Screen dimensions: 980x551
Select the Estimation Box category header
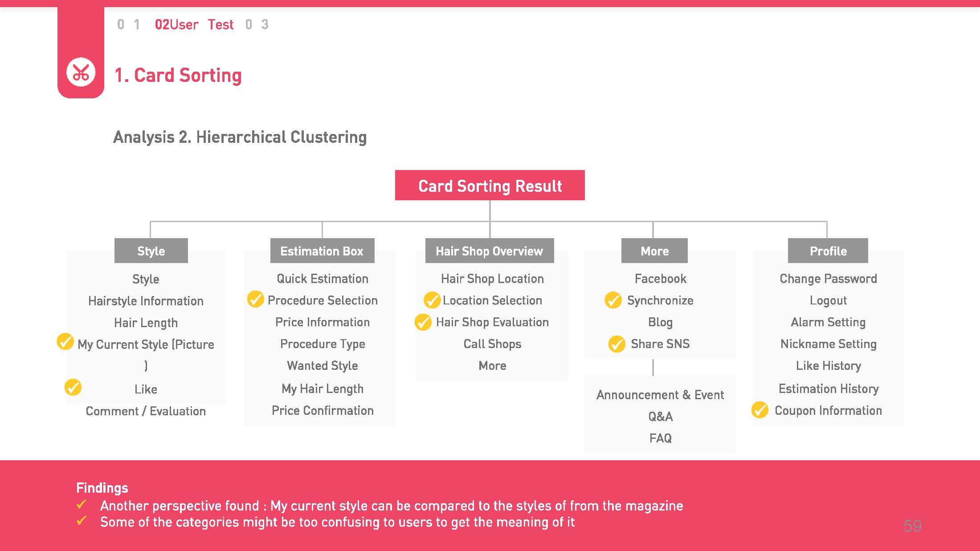point(322,251)
